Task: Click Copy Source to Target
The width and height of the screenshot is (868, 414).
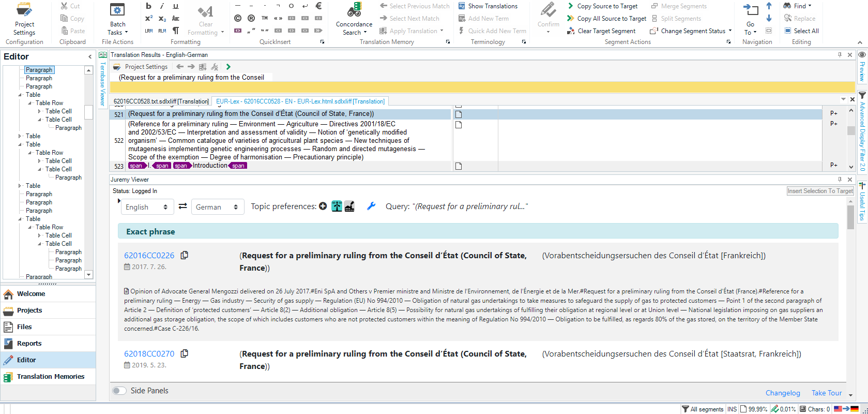Action: coord(602,6)
